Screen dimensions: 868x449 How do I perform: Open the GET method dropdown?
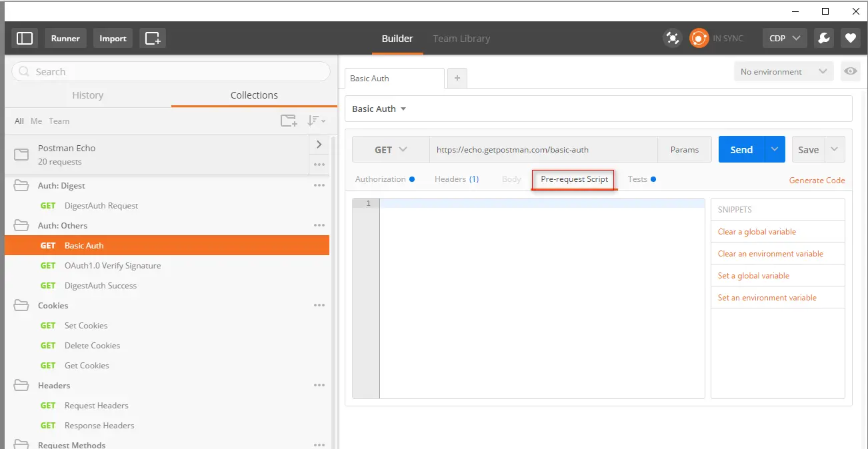tap(391, 150)
